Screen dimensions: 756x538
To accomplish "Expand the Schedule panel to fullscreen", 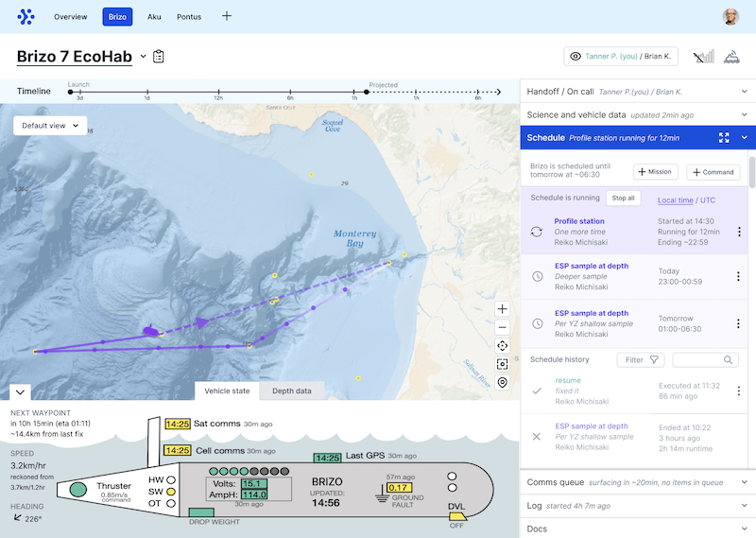I will coord(724,137).
